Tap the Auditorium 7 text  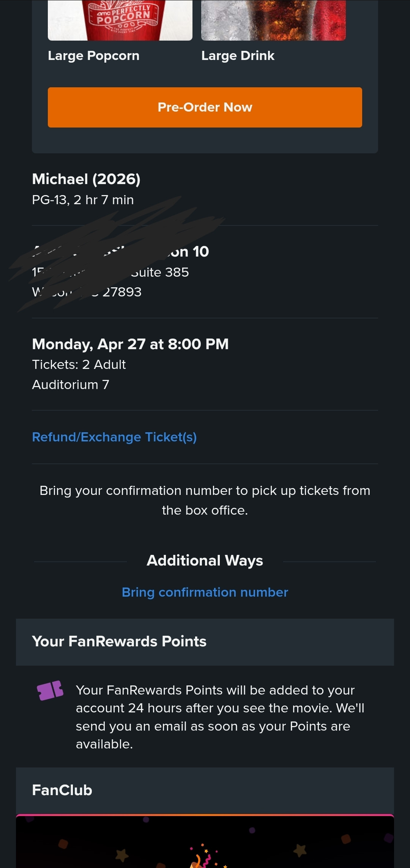(71, 384)
